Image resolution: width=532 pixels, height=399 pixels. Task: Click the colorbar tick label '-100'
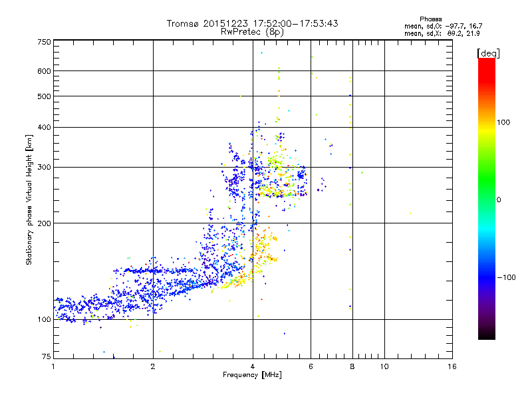click(x=506, y=277)
